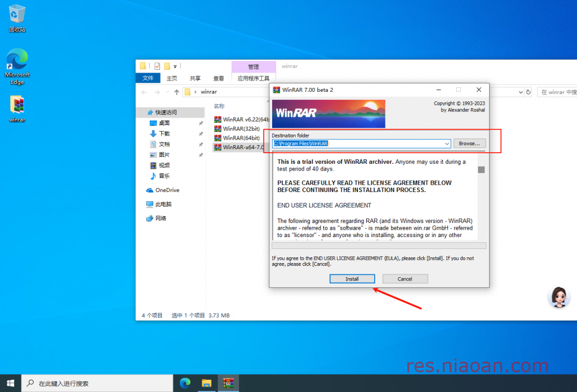Go to 下载 in quick access
The image size is (577, 392).
point(164,133)
